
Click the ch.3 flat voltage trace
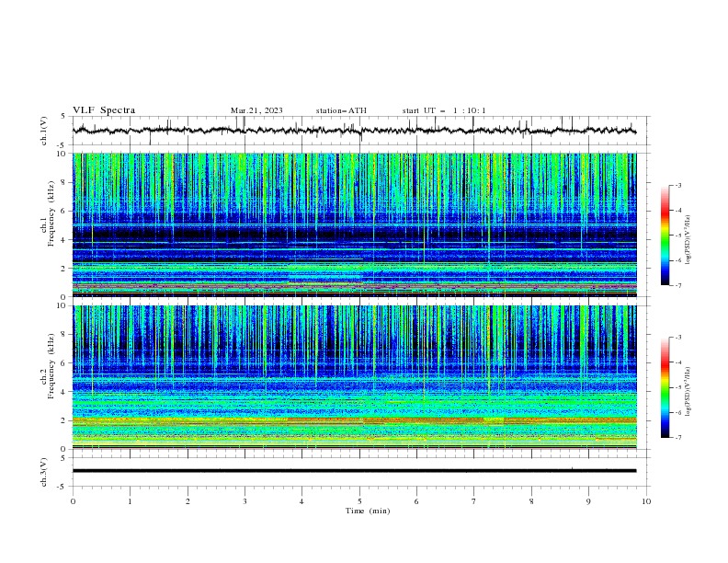(x=355, y=471)
